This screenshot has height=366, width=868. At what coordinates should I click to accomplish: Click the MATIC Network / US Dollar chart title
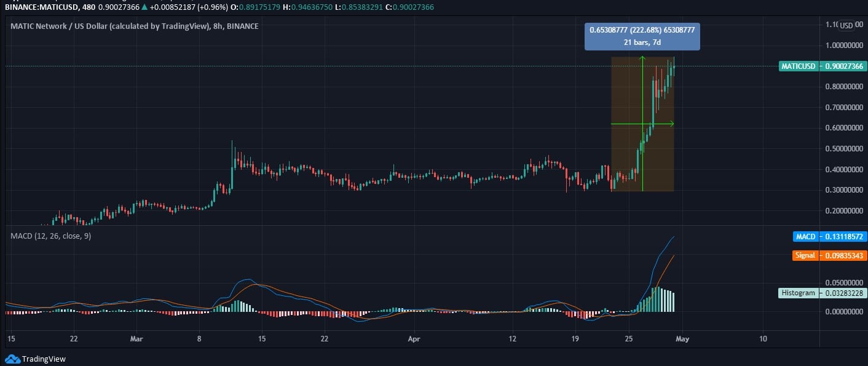tap(134, 26)
